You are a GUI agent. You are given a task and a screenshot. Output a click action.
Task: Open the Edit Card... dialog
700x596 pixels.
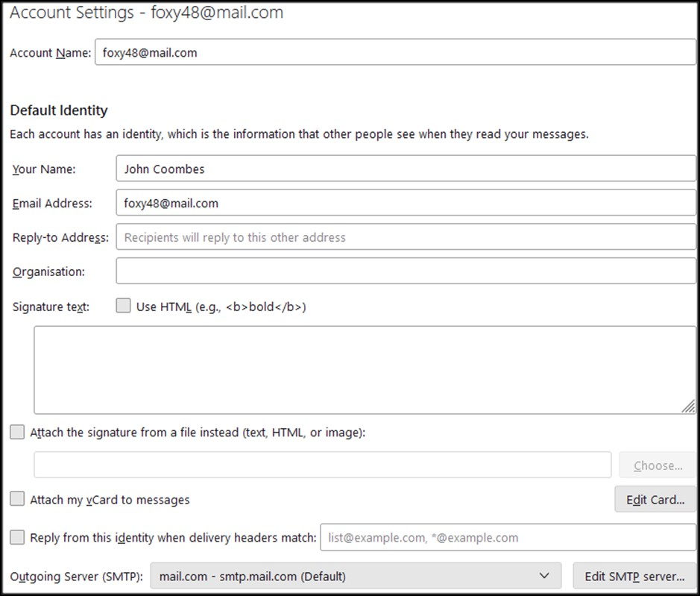pos(655,500)
